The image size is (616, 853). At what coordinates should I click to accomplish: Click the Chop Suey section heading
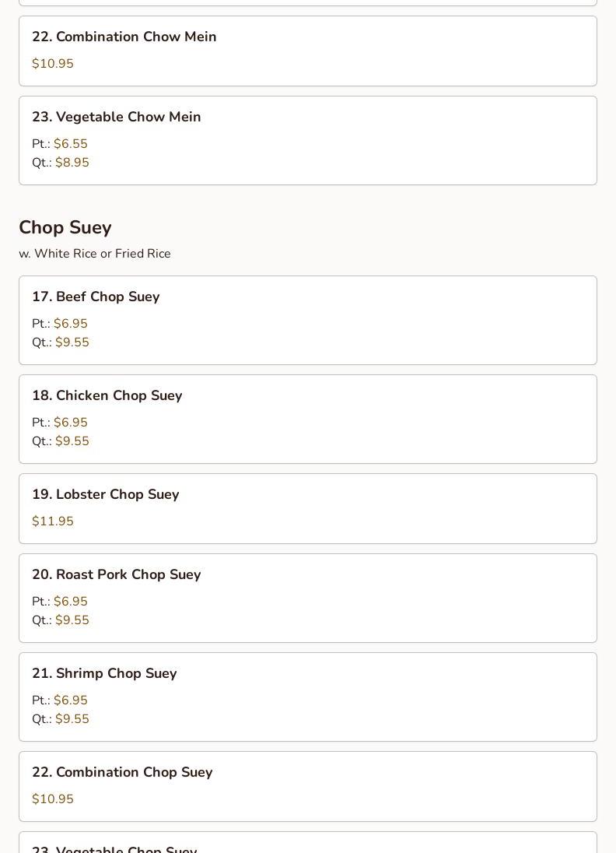click(65, 227)
